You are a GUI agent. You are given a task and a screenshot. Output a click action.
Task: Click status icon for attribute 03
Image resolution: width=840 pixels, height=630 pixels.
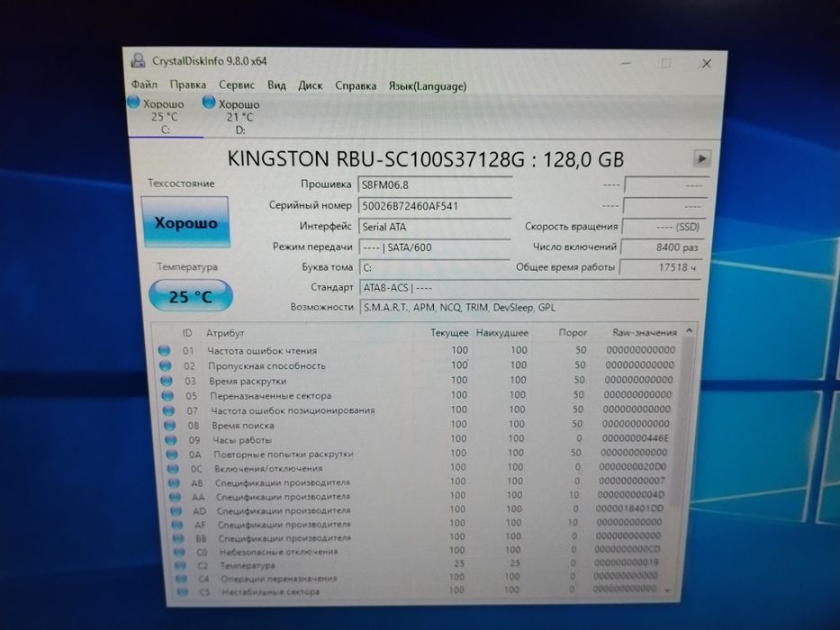tap(166, 381)
